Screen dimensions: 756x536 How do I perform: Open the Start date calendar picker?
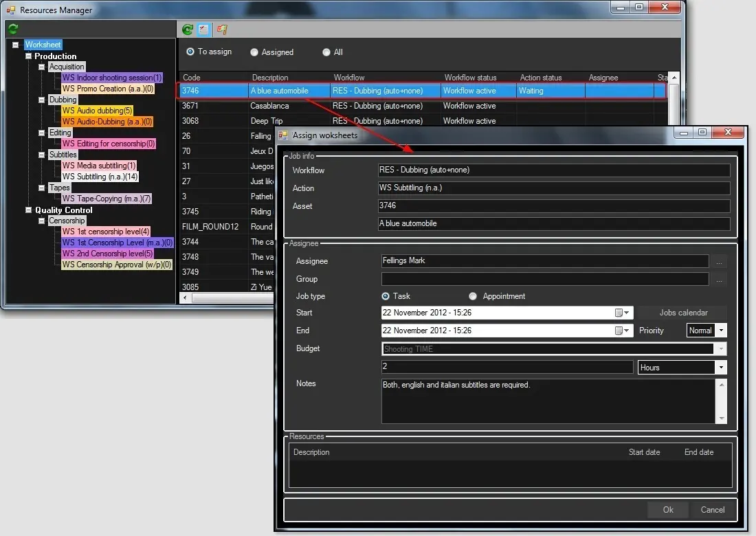622,313
